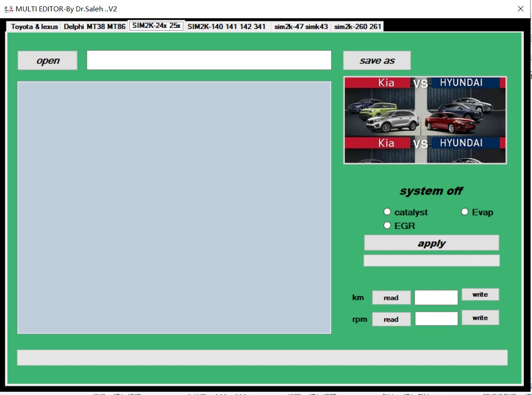Click the bottom progress bar
This screenshot has width=532, height=395.
(262, 358)
